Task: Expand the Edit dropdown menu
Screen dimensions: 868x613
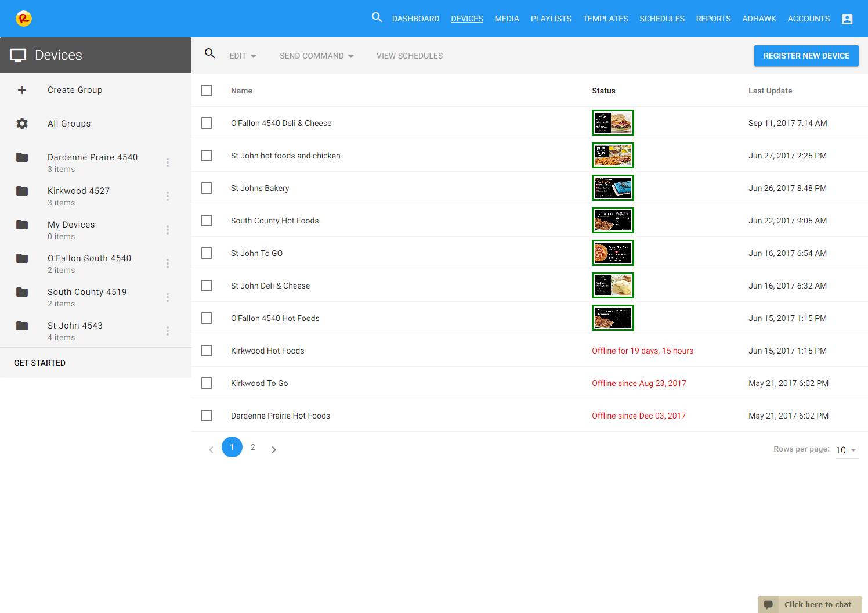Action: coord(243,56)
